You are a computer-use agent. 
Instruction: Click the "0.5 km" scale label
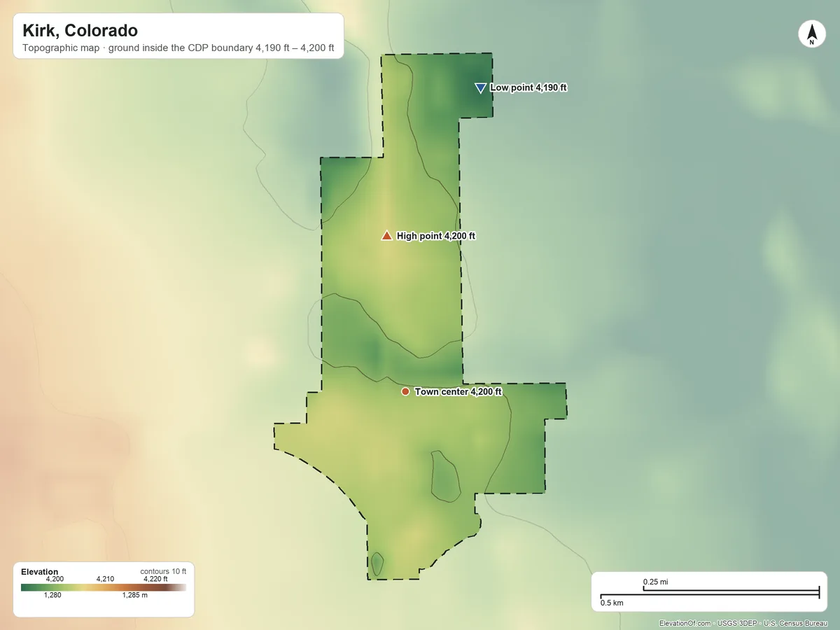tap(612, 603)
